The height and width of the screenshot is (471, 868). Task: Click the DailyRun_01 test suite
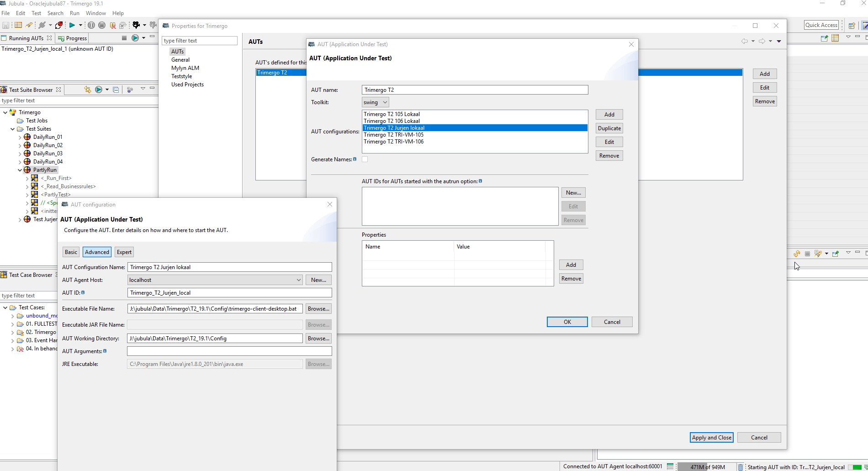tap(48, 137)
